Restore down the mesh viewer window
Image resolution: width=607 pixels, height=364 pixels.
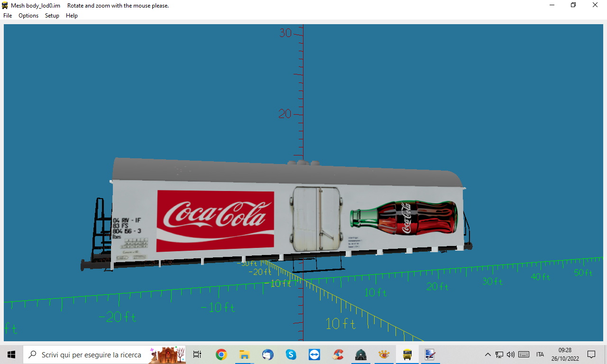click(x=573, y=5)
